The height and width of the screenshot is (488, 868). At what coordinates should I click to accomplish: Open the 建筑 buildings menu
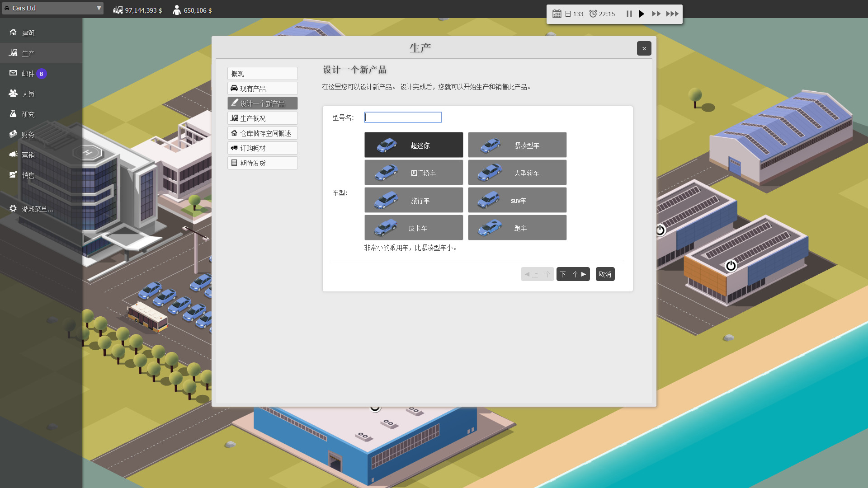tap(41, 33)
